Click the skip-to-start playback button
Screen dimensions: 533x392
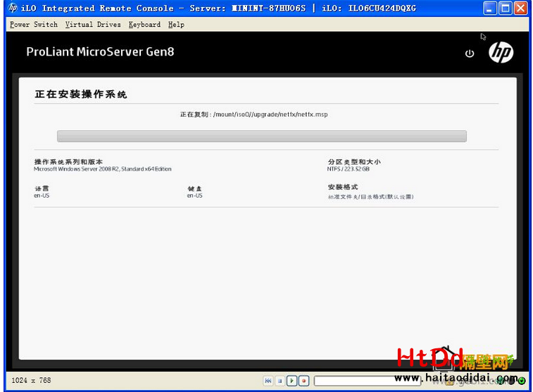[x=268, y=381]
